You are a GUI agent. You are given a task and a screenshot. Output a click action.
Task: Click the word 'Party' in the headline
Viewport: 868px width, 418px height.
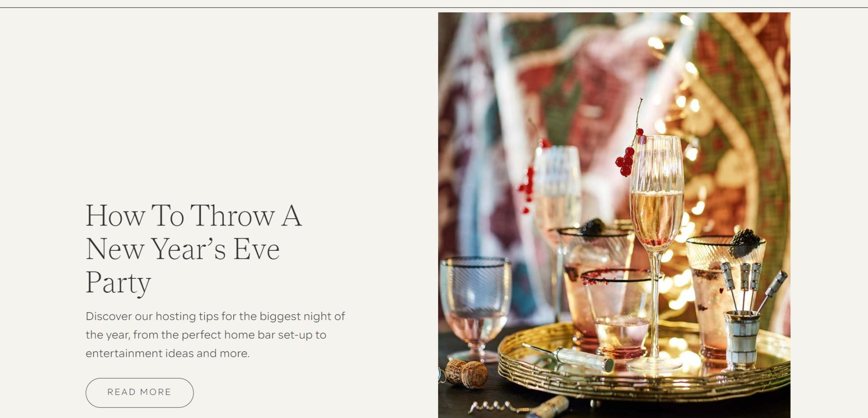coord(118,283)
